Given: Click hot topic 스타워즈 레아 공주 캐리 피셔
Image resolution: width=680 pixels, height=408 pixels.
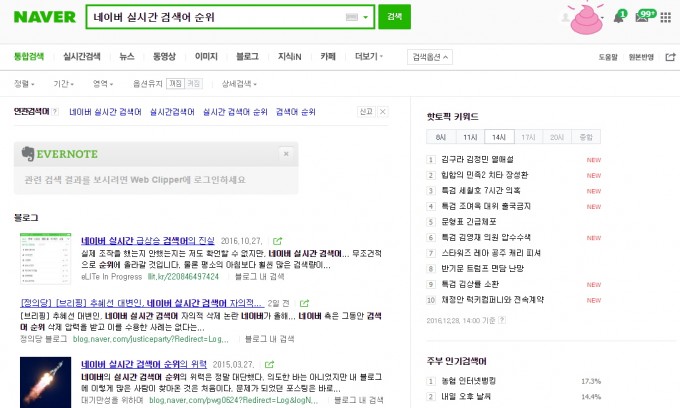Looking at the screenshot, I should [x=491, y=253].
